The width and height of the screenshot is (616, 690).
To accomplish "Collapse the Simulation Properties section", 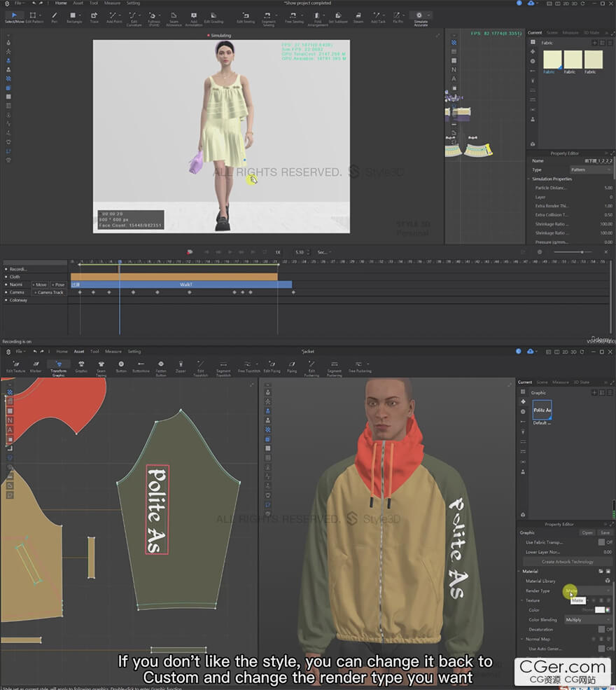I will [x=530, y=179].
